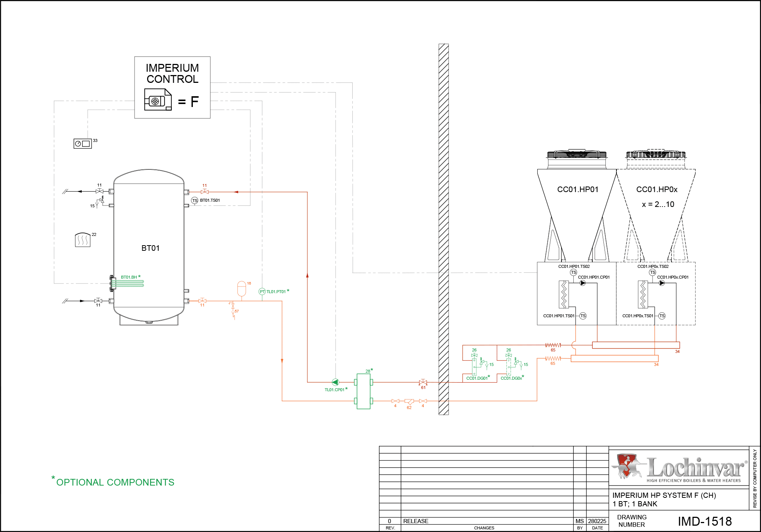Click the TS circle for CC01.HP0x.TS01

(662, 316)
